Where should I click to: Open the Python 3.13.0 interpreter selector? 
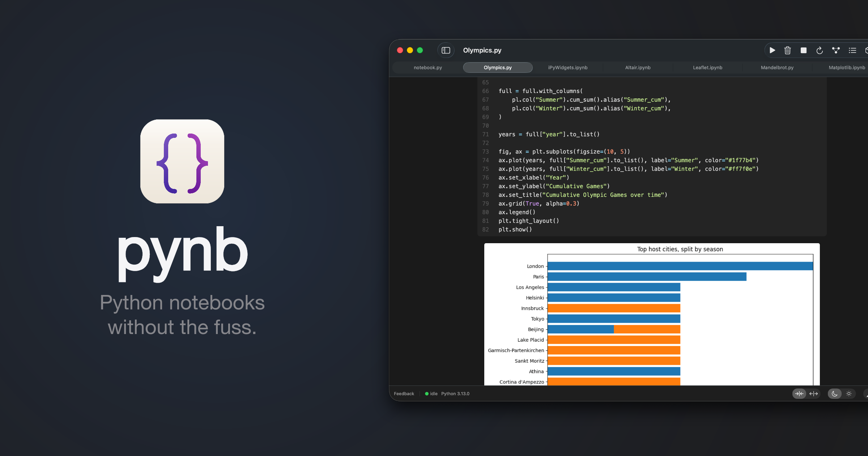click(455, 394)
